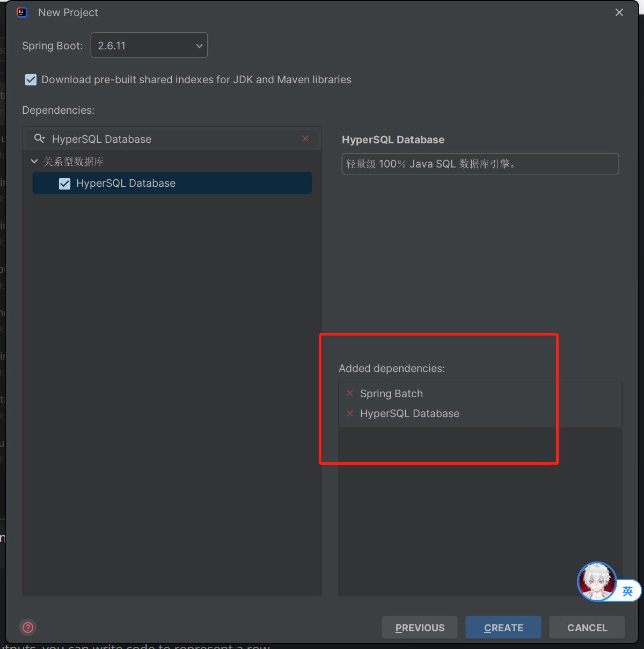Open help via the question mark icon
644x649 pixels.
(28, 627)
